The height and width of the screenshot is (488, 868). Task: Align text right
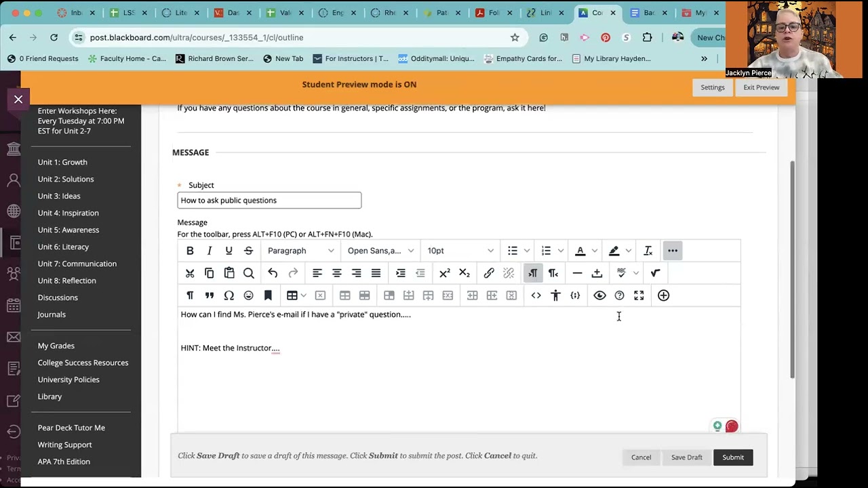[356, 273]
